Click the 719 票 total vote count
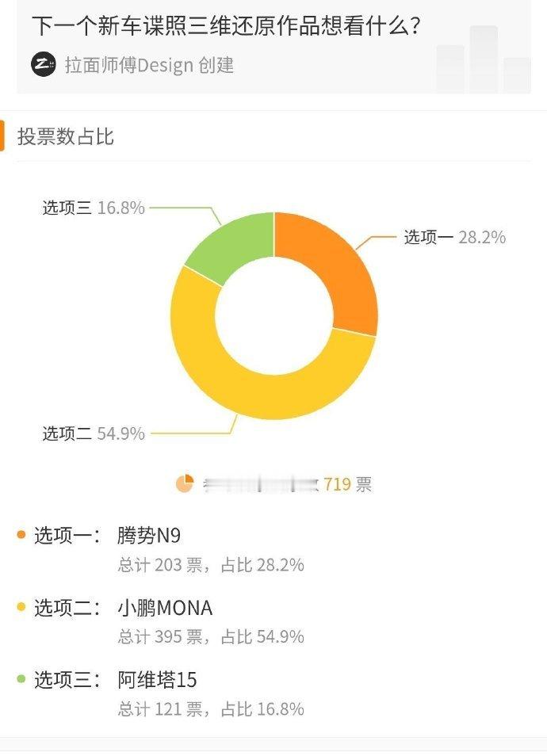 pyautogui.click(x=347, y=484)
